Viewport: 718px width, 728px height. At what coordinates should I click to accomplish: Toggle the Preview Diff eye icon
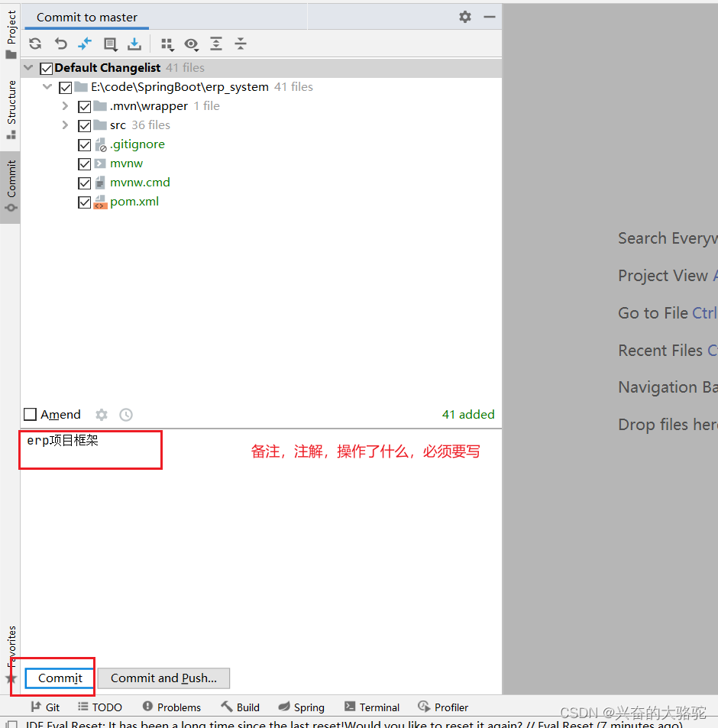pos(191,44)
